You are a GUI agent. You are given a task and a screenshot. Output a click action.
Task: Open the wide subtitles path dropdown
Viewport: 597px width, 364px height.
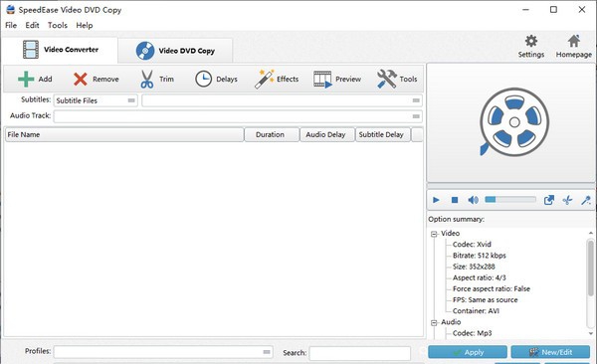point(282,100)
